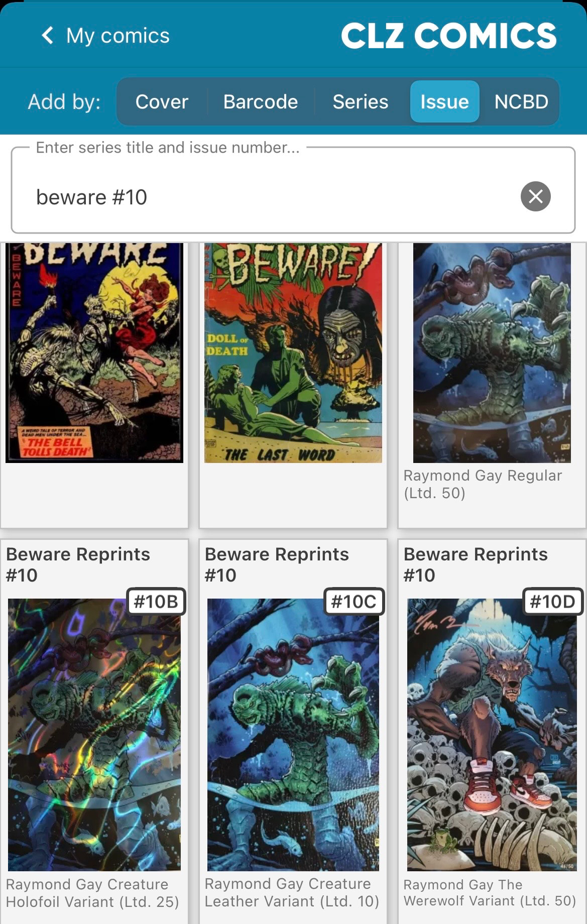Select the Issue tab

444,101
